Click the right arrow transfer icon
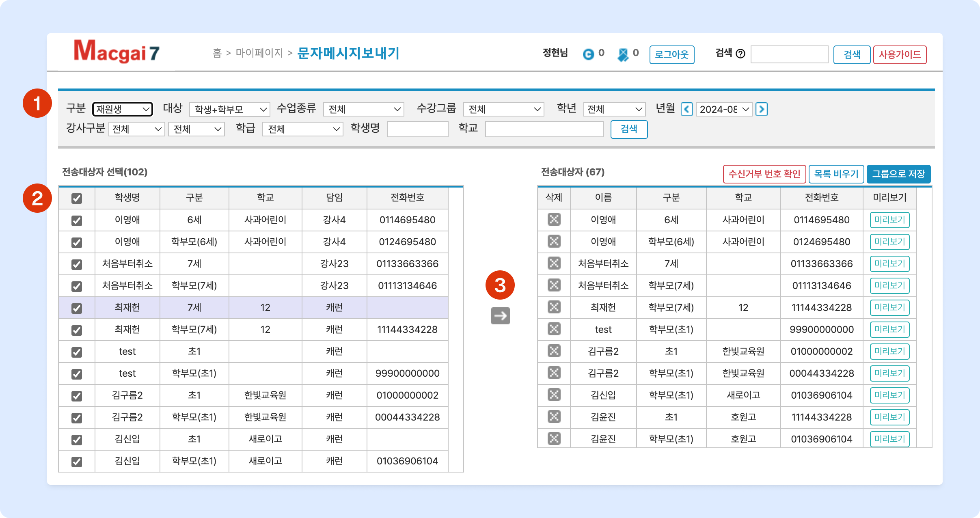 point(500,316)
